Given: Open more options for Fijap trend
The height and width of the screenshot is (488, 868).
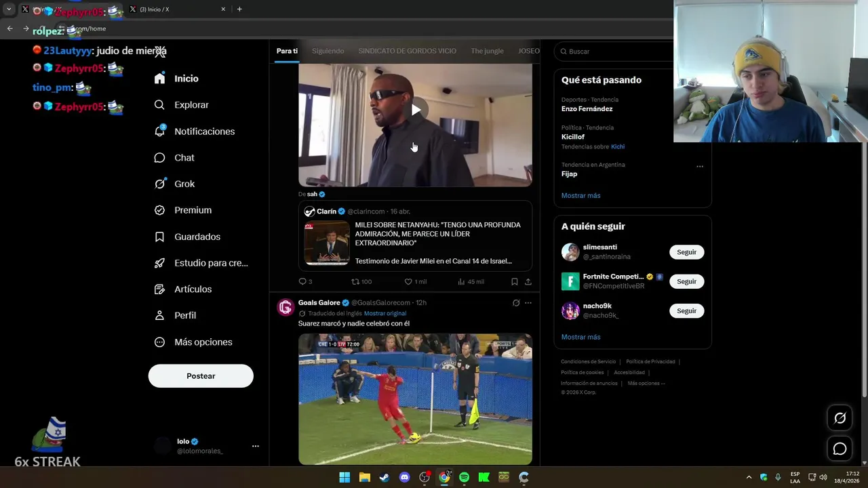Looking at the screenshot, I should [700, 166].
